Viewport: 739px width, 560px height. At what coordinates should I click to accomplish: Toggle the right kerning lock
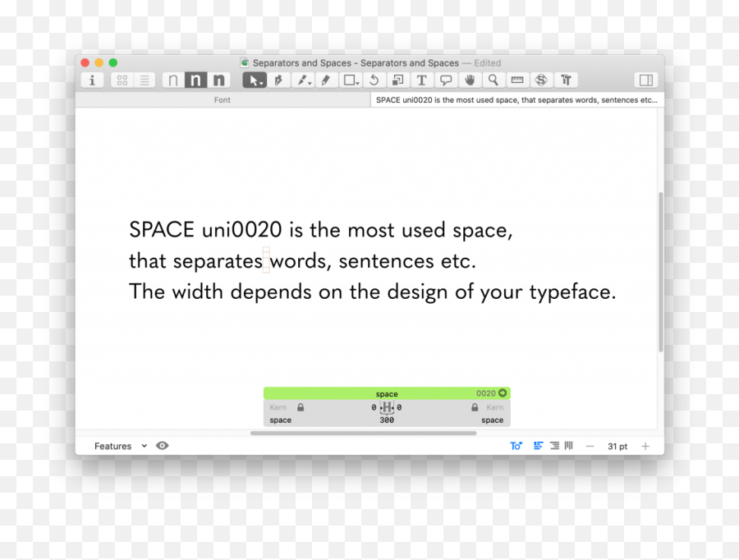click(475, 407)
